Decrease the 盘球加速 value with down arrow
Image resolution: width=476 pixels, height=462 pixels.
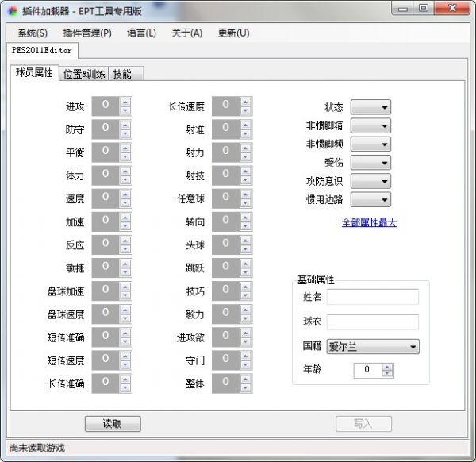coord(125,295)
